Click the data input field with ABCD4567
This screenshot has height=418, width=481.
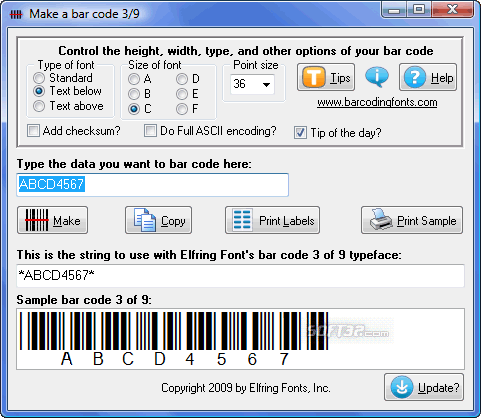click(153, 185)
